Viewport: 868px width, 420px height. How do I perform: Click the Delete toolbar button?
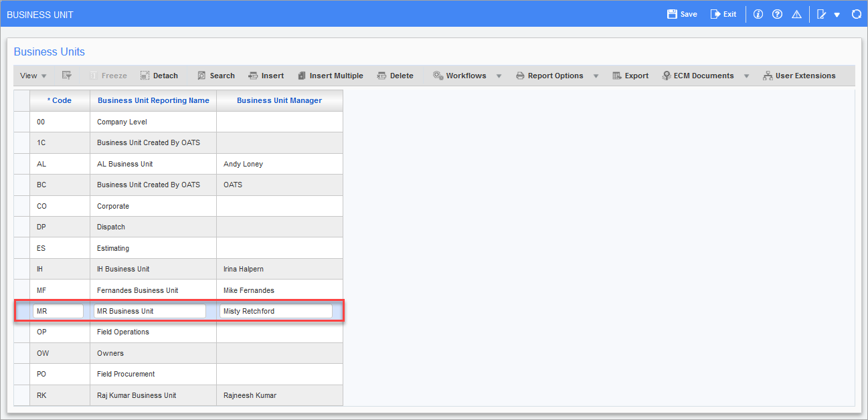click(x=395, y=76)
